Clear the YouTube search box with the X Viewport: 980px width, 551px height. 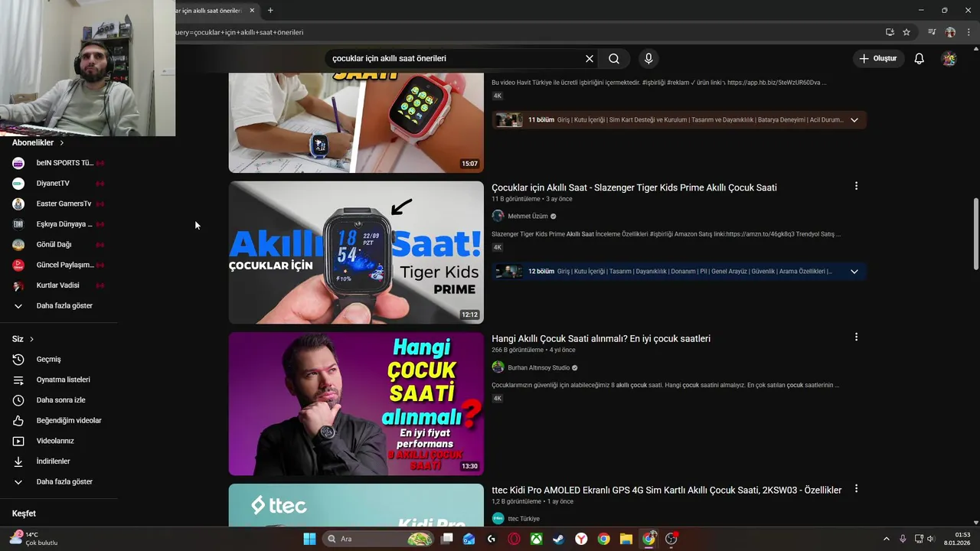pyautogui.click(x=590, y=58)
